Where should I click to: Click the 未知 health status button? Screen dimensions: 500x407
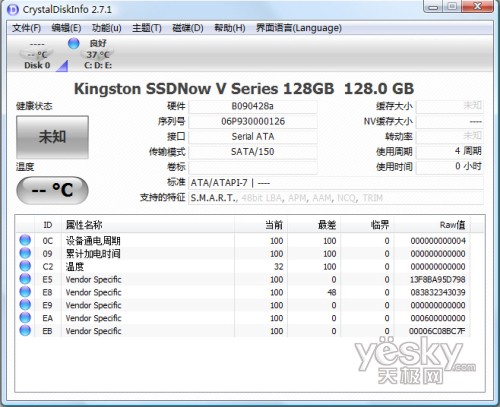(52, 137)
